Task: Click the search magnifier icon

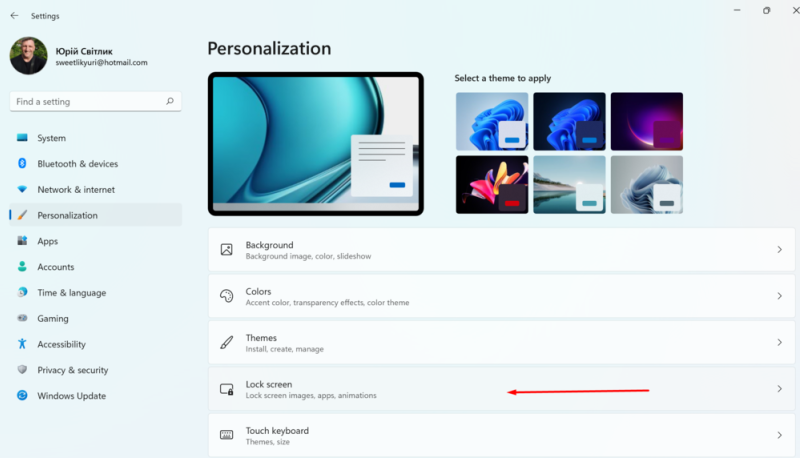Action: (170, 101)
